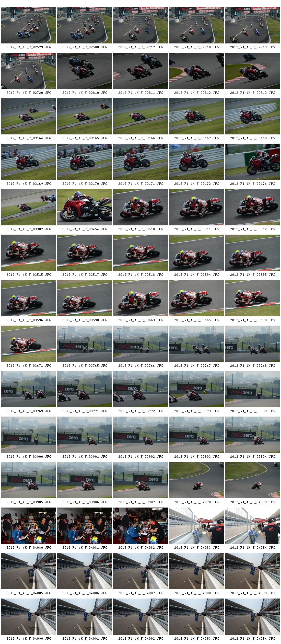Screen dimensions: 281x644
Task: Select pit garage photo 2012_R4_4H_F_04080.JPG
Action: pos(28,526)
